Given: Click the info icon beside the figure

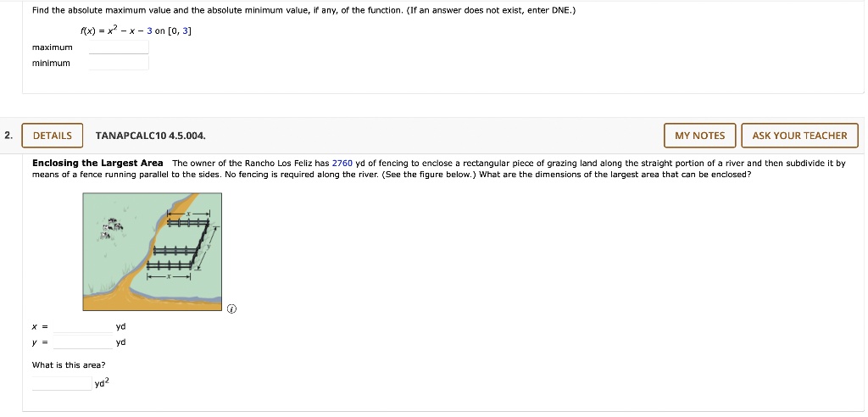Looking at the screenshot, I should [232, 309].
